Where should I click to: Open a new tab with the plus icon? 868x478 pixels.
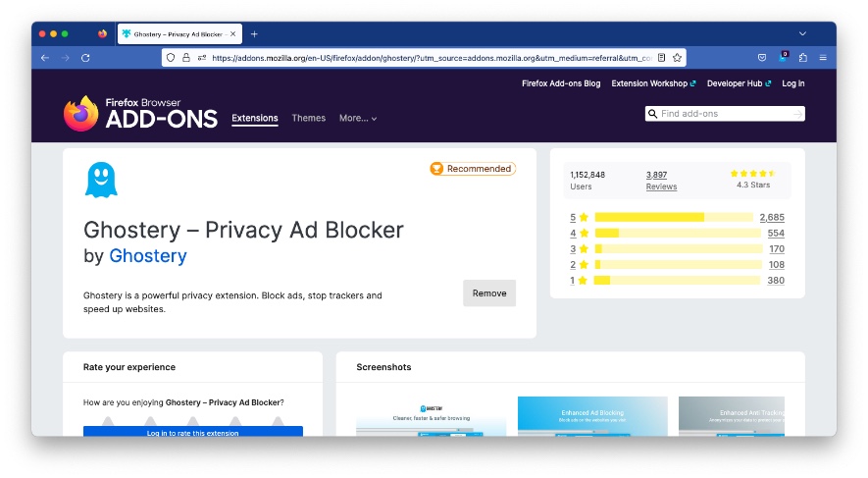point(254,33)
